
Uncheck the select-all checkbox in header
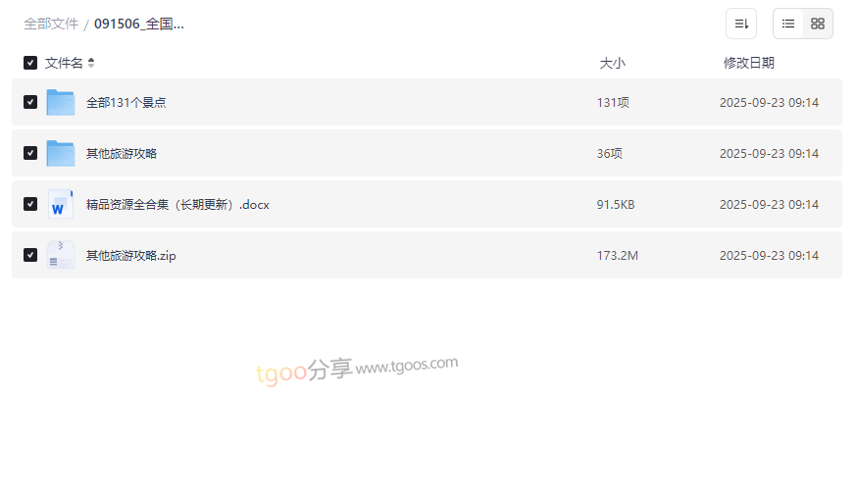(30, 63)
